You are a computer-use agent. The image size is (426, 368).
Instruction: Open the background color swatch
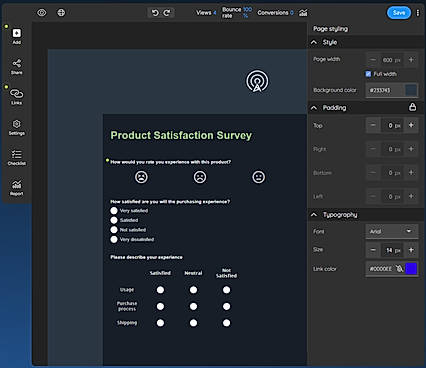coord(411,90)
